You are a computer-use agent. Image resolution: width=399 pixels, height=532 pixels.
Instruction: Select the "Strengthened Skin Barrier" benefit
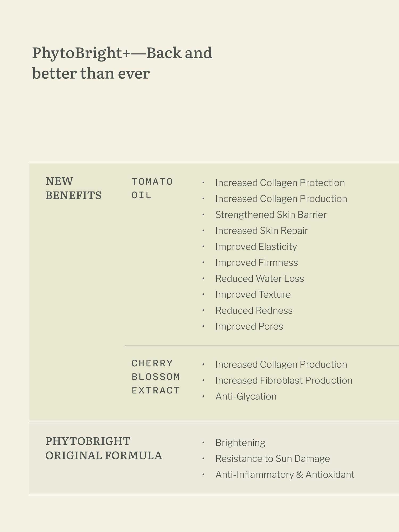[271, 215]
